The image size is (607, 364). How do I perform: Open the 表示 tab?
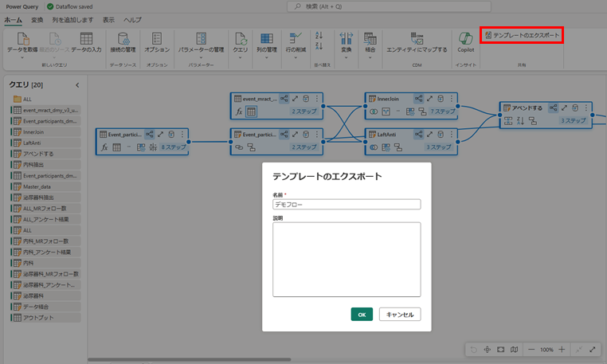108,20
